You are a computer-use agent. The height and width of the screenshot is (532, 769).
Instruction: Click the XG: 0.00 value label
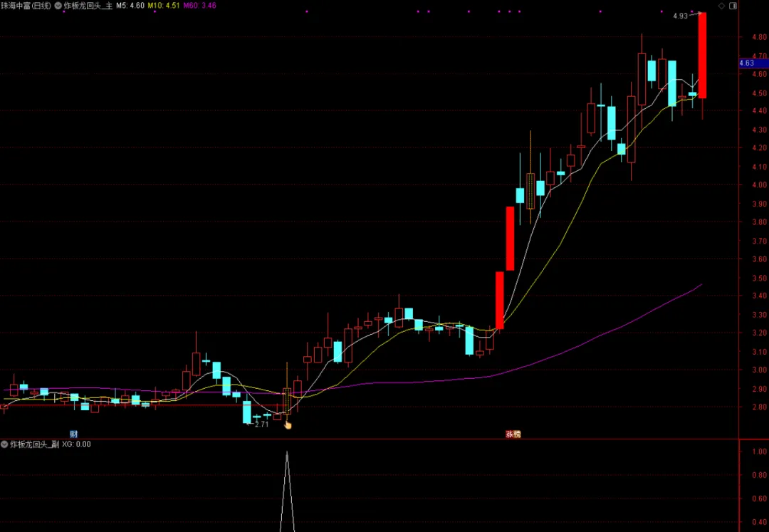point(76,444)
